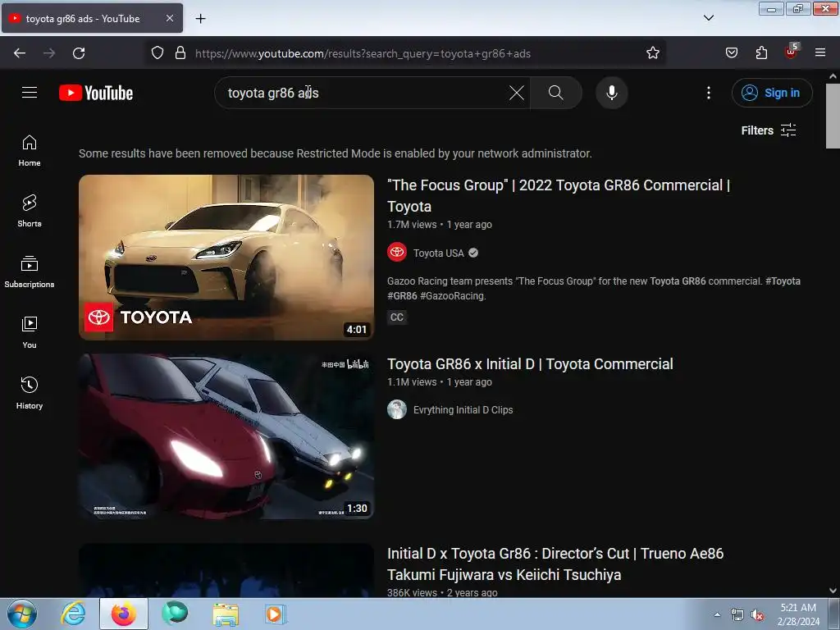Select the 'toyota gr86 ads - YouTube' tab

point(92,18)
